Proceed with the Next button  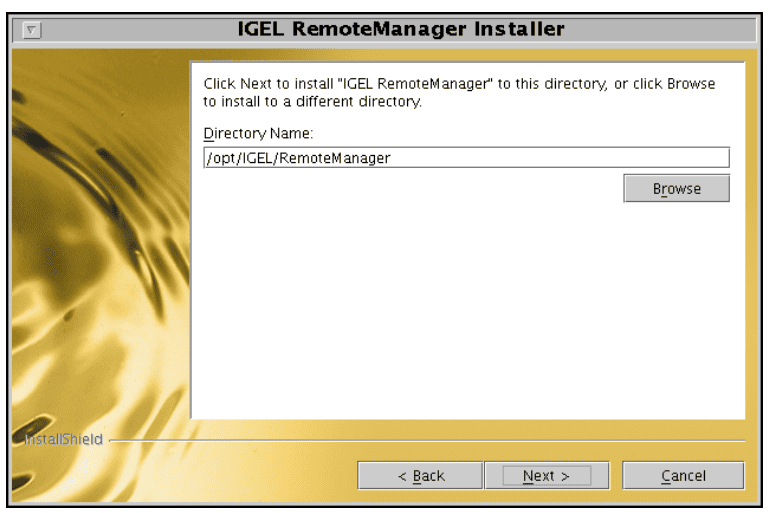[547, 475]
